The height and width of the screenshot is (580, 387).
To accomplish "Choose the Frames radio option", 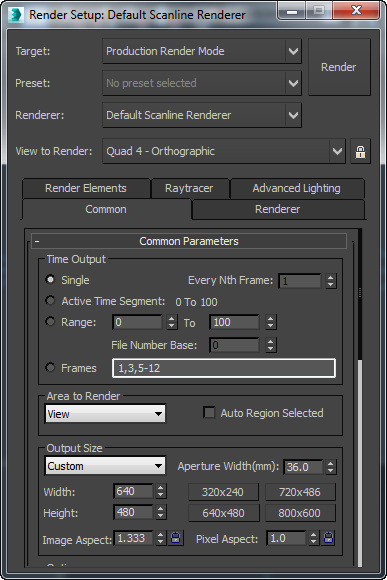I will point(50,367).
